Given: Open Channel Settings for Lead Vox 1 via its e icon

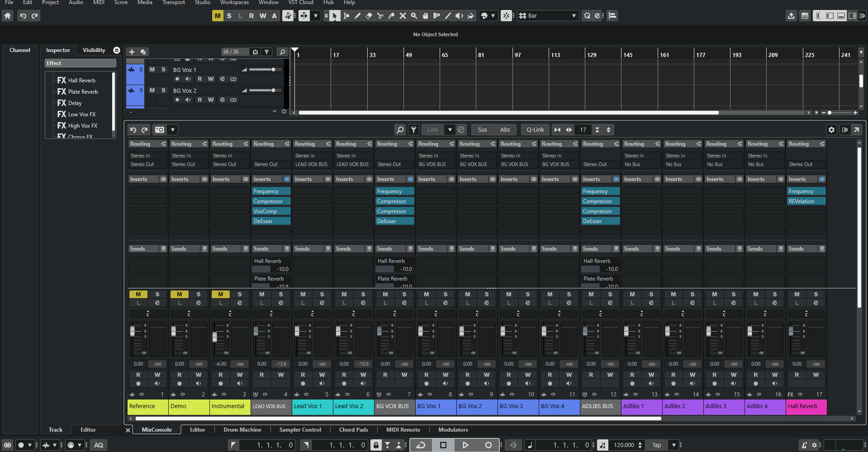Looking at the screenshot, I should 322,302.
